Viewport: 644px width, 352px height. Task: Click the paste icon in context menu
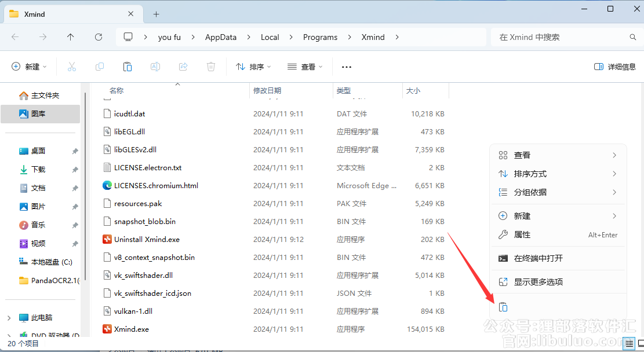503,307
